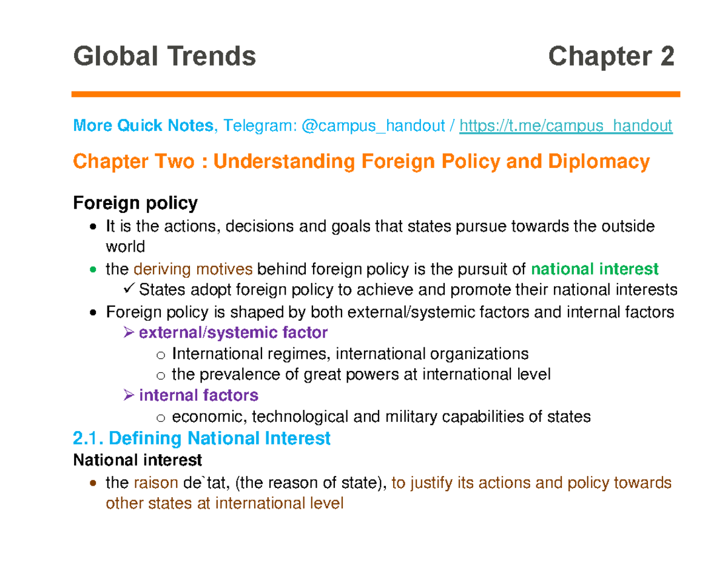Screen dimensions: 728x562
Task: Click the circle bullet beside 'the prevalence of great powers'
Action: [161, 375]
